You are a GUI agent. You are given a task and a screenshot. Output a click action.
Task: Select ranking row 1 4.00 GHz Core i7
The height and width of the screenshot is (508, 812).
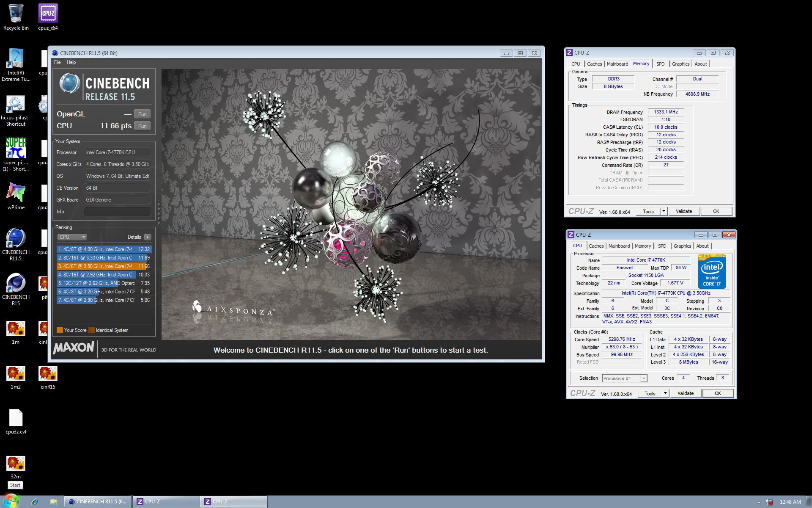pyautogui.click(x=104, y=249)
